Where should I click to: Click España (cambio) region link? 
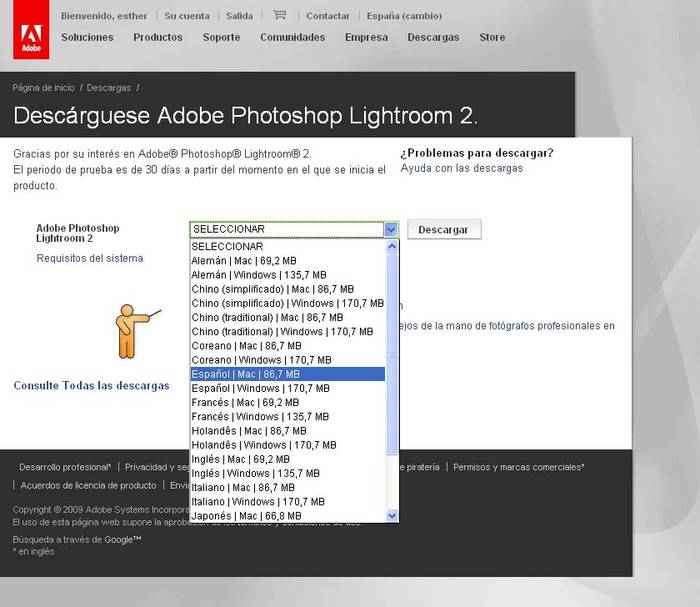[x=404, y=16]
